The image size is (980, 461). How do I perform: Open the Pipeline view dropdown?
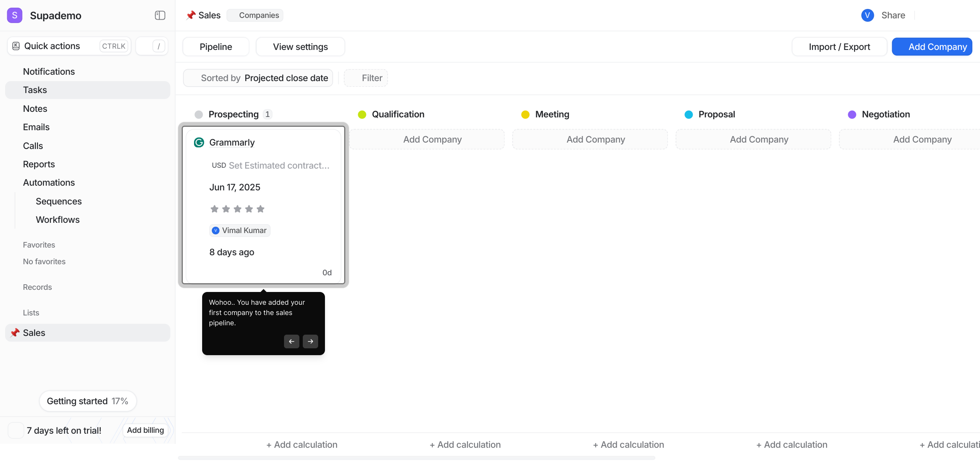click(x=216, y=47)
